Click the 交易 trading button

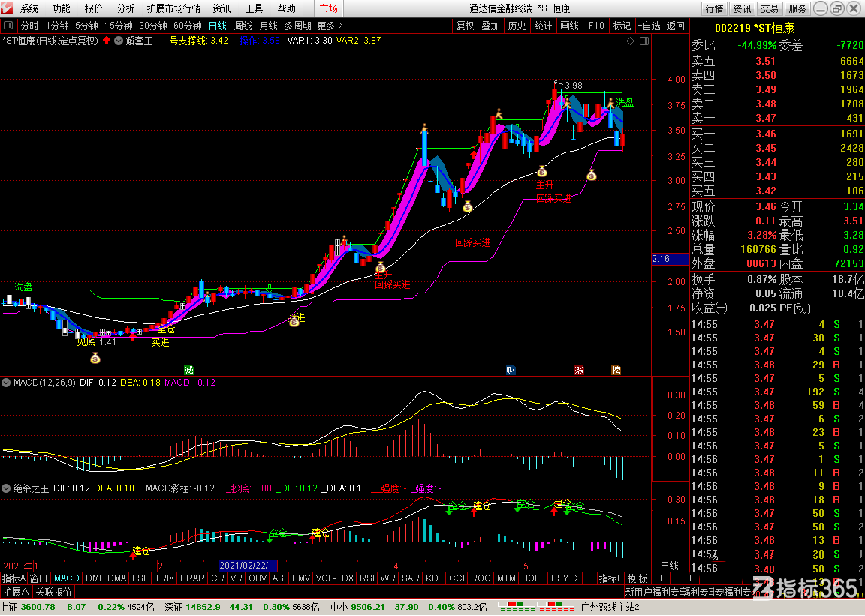click(x=770, y=8)
